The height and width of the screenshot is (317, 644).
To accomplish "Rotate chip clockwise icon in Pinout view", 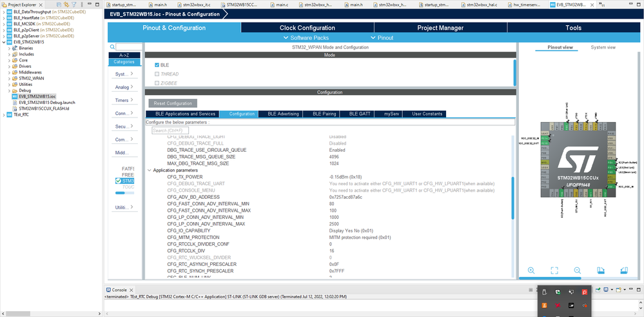I will (x=601, y=271).
